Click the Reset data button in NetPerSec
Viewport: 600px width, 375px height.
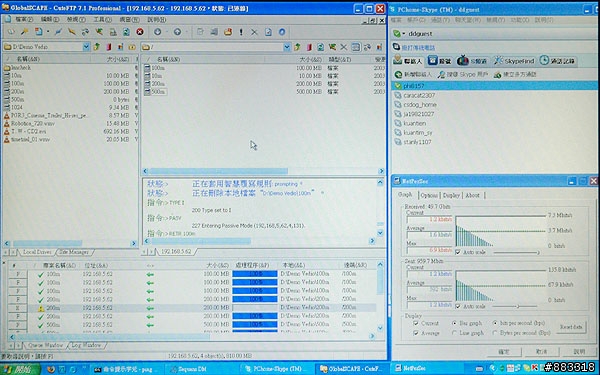coord(571,327)
